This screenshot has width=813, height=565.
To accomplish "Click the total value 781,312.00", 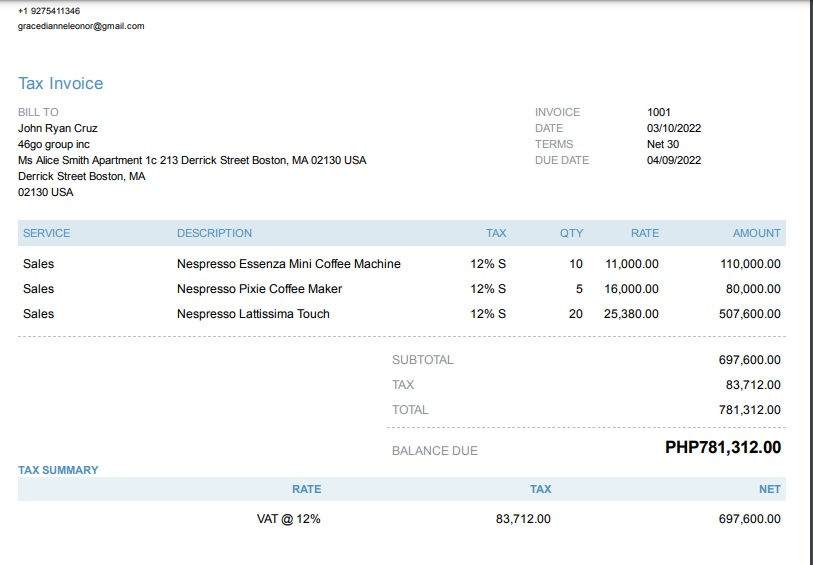I will pyautogui.click(x=749, y=409).
